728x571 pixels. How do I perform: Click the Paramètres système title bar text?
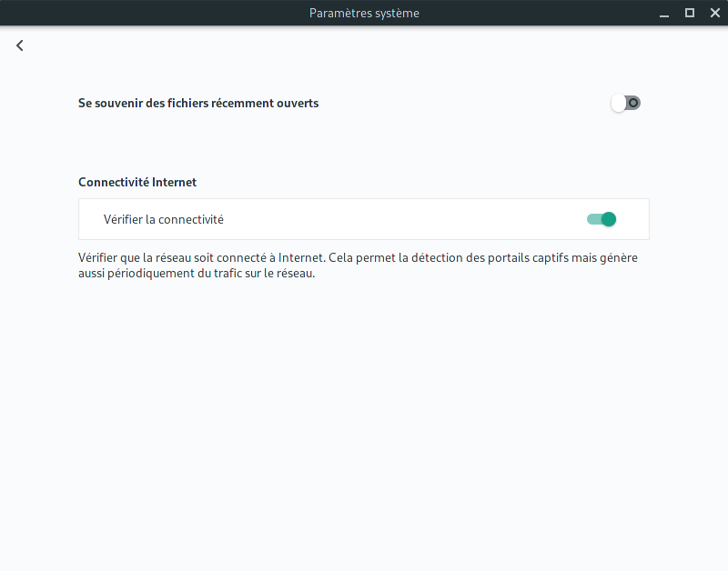point(364,13)
